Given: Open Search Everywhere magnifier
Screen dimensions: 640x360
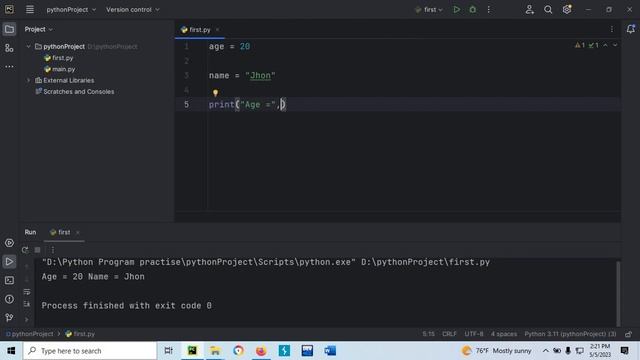Looking at the screenshot, I should 548,9.
